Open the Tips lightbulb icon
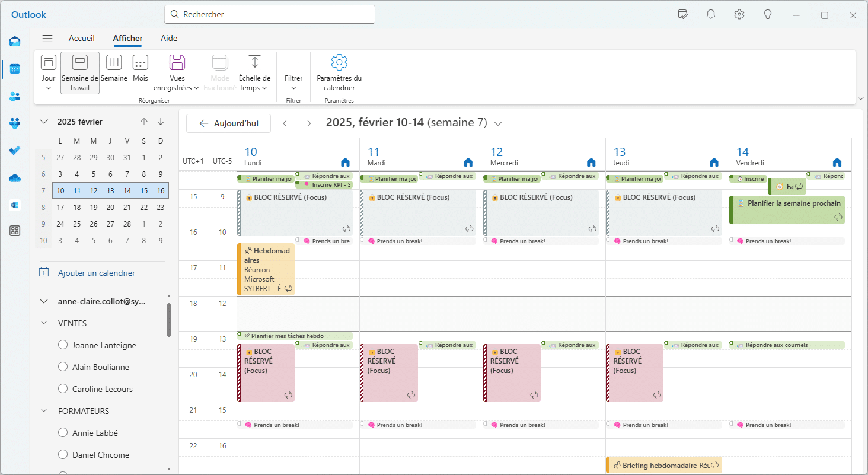This screenshot has width=868, height=475. 768,15
